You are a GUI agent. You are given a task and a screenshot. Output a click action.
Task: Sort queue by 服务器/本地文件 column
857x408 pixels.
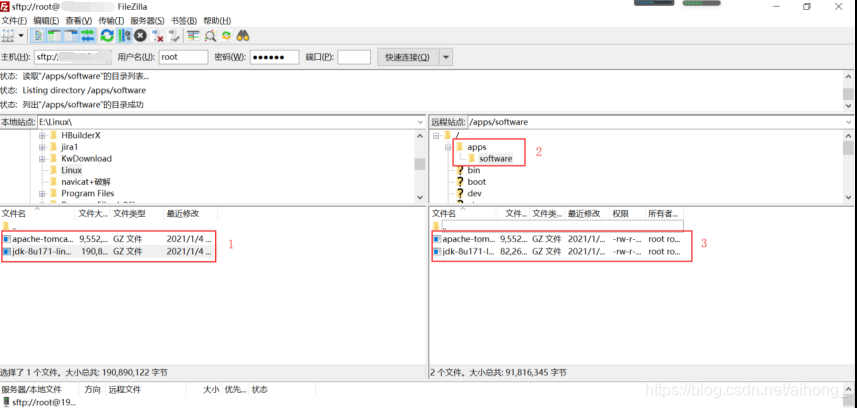[32, 389]
